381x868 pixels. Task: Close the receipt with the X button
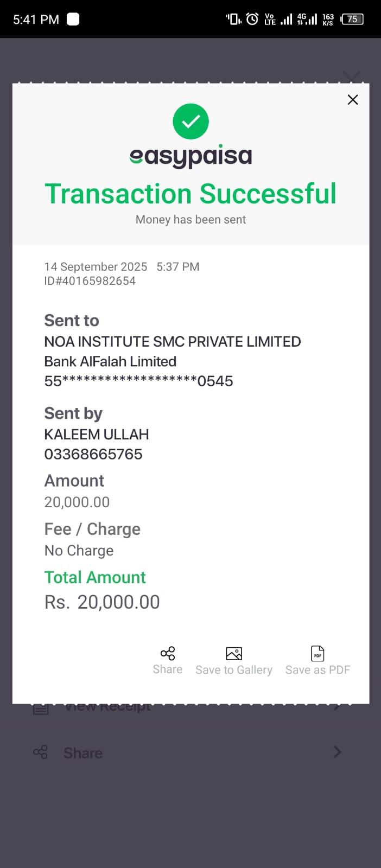click(x=353, y=100)
